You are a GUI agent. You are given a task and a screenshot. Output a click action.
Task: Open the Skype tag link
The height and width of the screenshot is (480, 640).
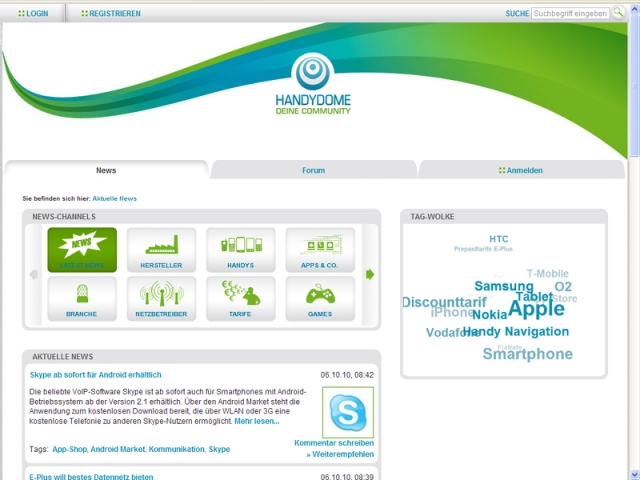219,449
